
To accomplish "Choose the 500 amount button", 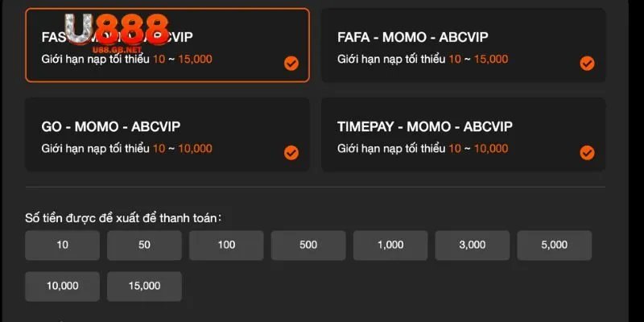I will [x=308, y=246].
